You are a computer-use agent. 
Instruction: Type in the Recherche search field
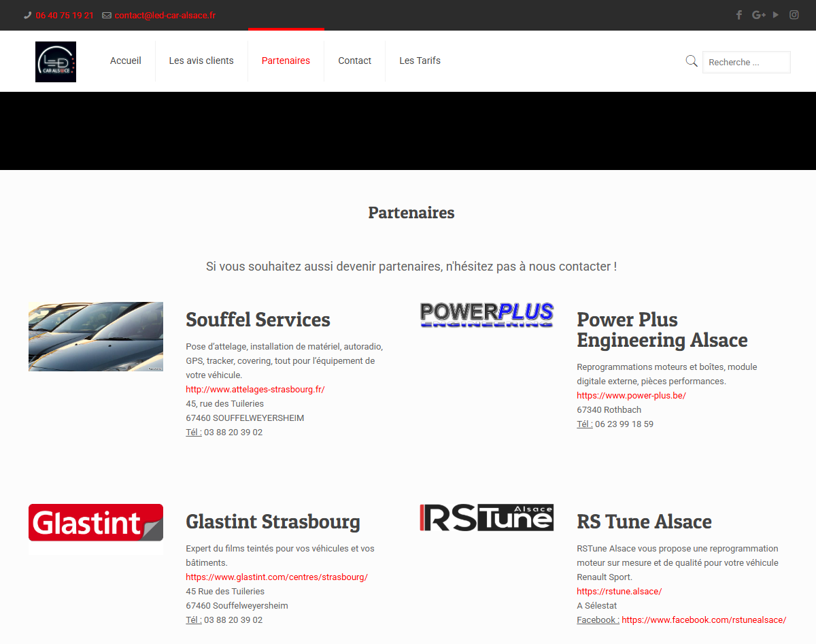click(746, 62)
